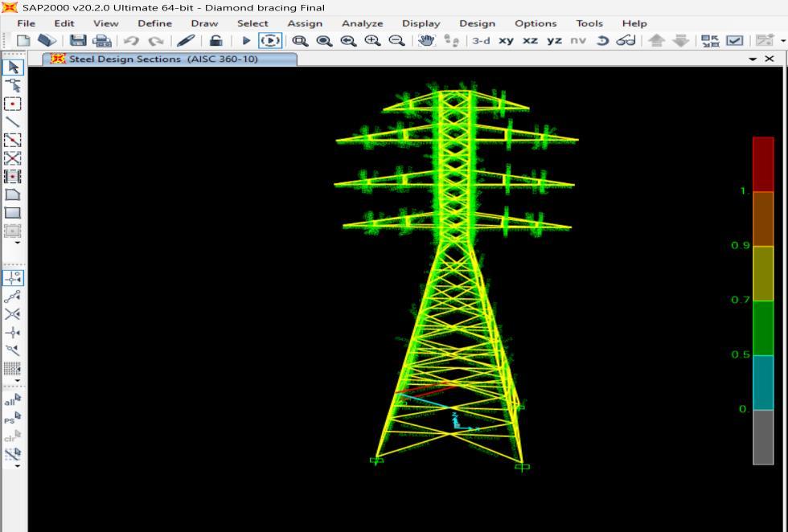Toggle the Lock/Unlock model padlock

click(215, 41)
